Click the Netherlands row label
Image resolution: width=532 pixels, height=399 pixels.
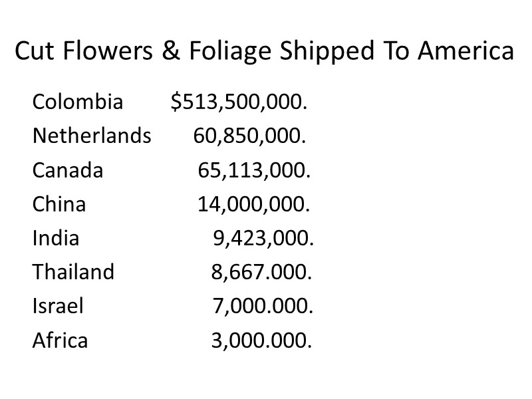(x=92, y=136)
